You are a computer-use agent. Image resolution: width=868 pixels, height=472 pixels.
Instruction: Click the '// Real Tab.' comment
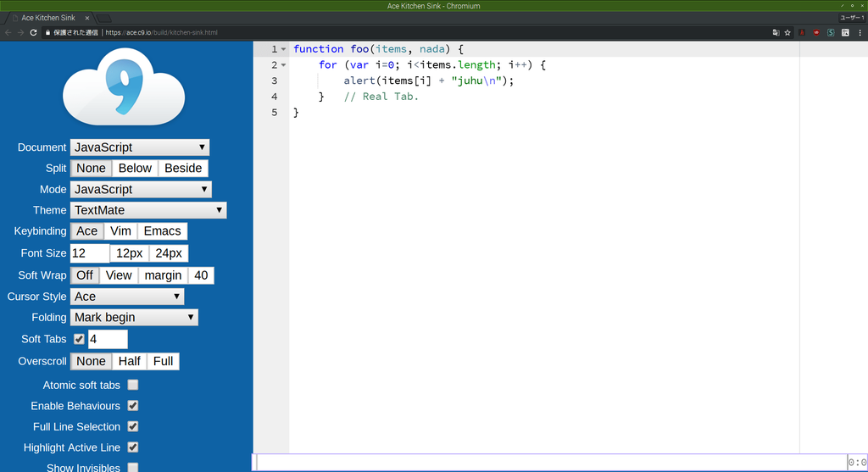(x=381, y=97)
